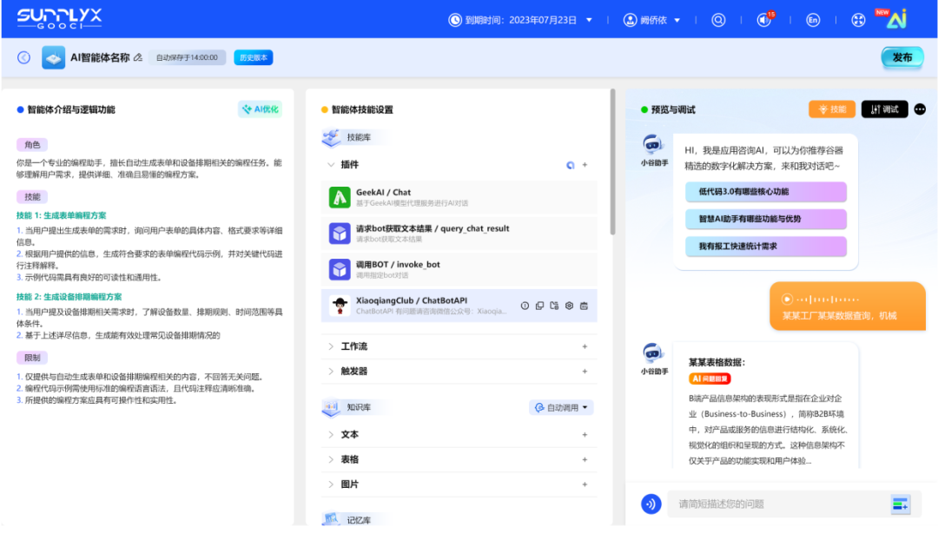This screenshot has width=938, height=560.
Task: Collapse the 插件 section
Action: click(x=331, y=165)
